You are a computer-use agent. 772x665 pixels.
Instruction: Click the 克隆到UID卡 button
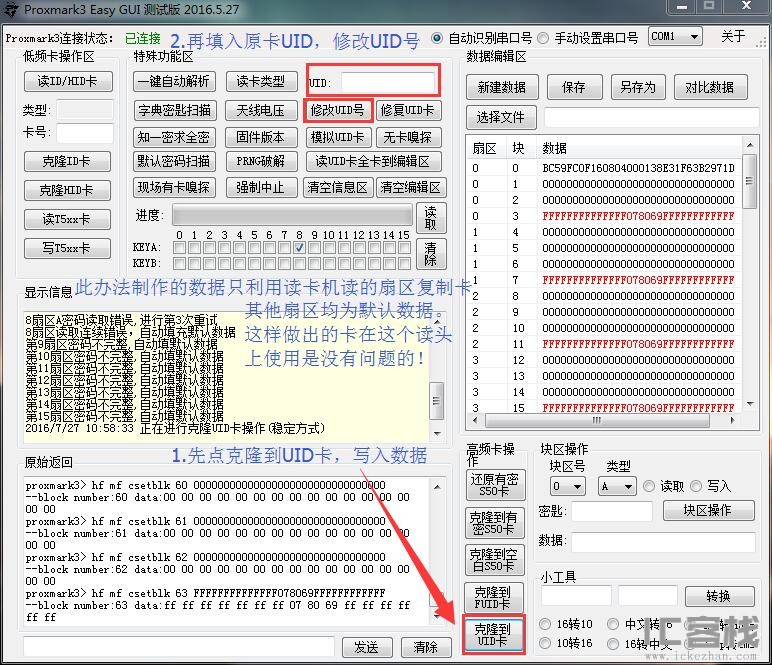coord(493,635)
